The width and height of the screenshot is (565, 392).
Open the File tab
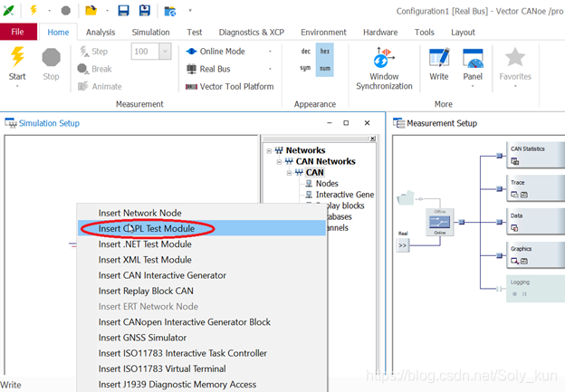(17, 32)
